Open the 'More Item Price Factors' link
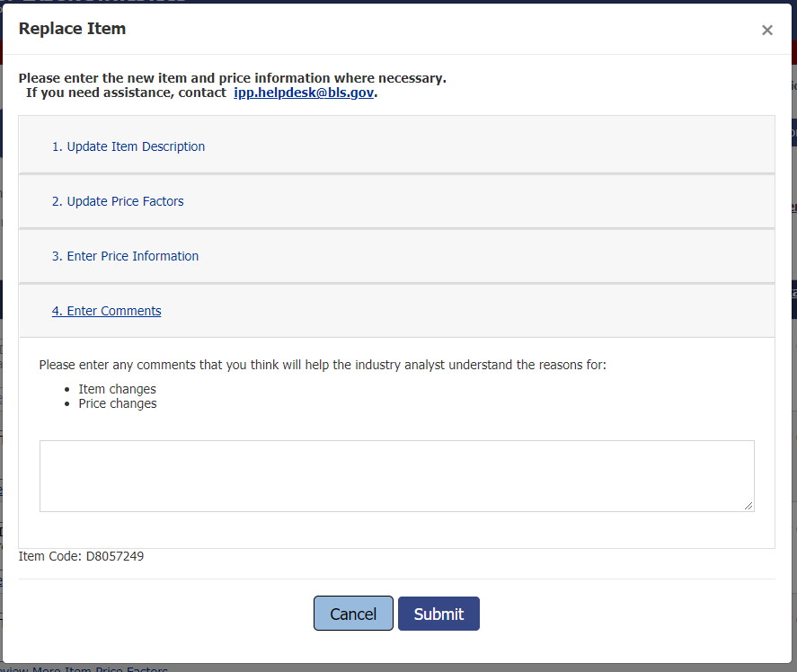797x672 pixels. 99,668
